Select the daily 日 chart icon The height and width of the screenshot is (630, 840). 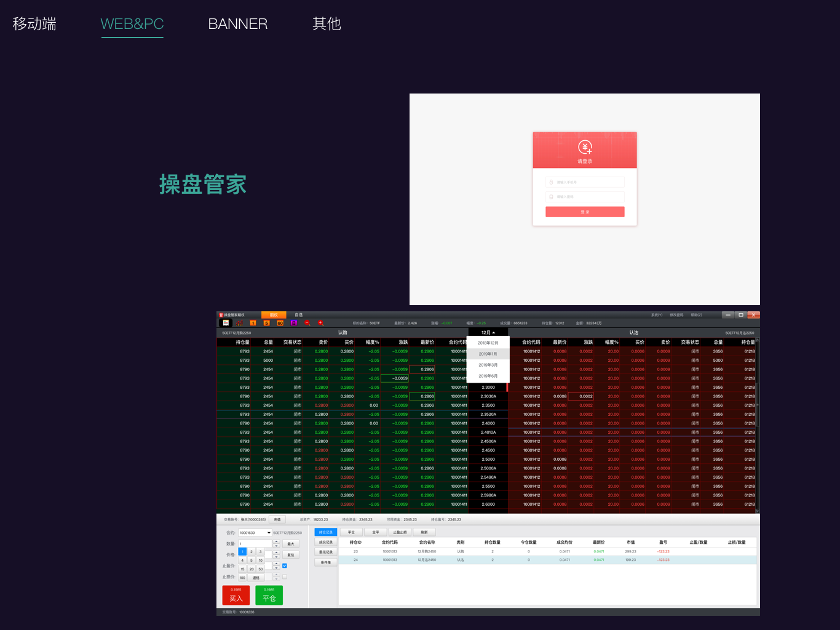click(293, 322)
